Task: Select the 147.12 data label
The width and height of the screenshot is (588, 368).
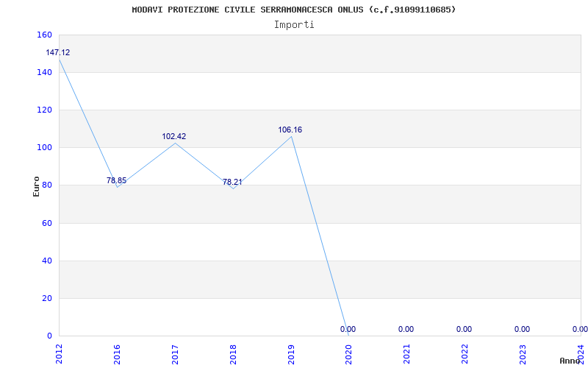Action: click(58, 52)
